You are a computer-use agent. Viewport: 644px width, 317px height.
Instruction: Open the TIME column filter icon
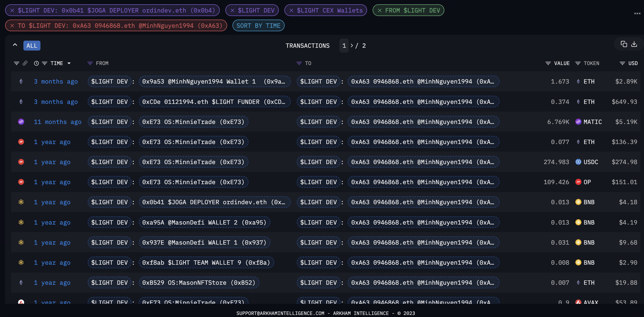coord(45,63)
